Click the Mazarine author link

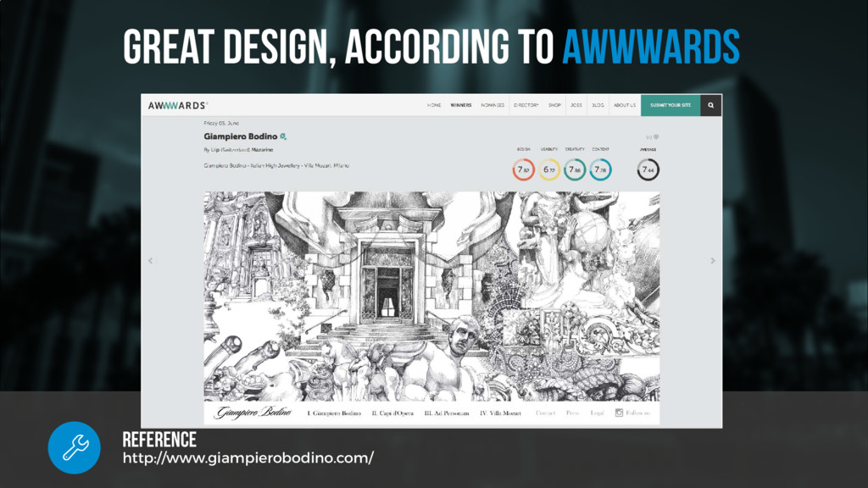(263, 150)
